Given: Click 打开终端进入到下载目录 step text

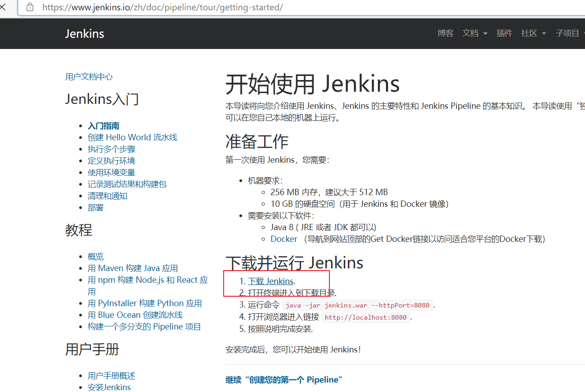Looking at the screenshot, I should 292,293.
